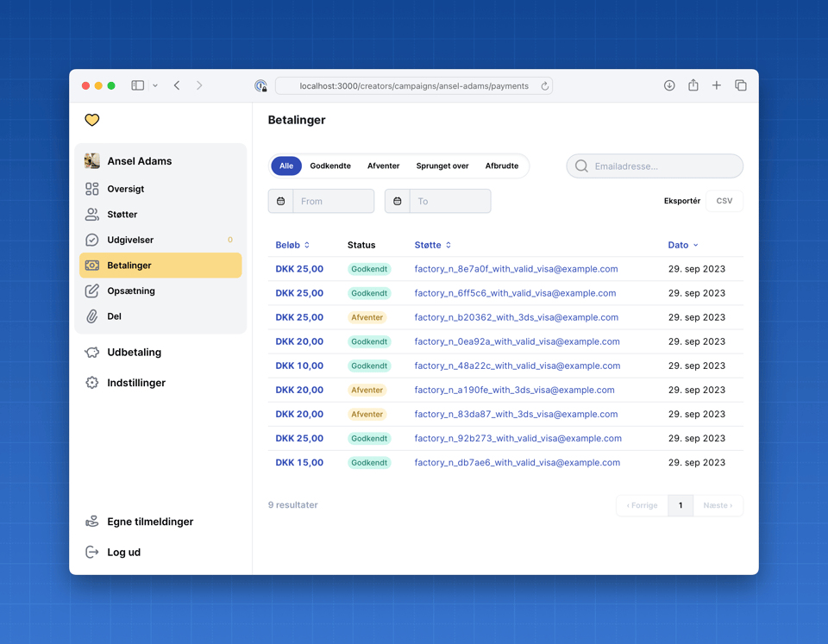Toggle the Safari sidebar
The image size is (828, 644).
138,85
